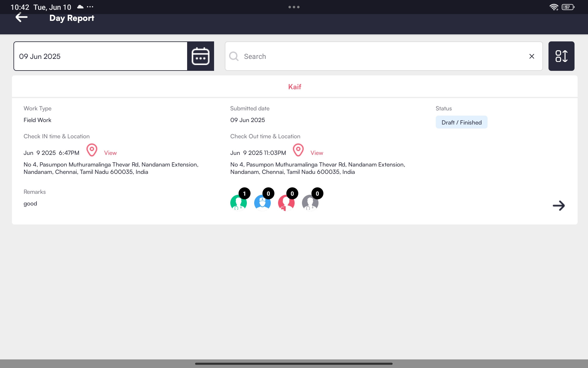This screenshot has width=588, height=368.
Task: Open the calendar date picker
Action: point(200,56)
